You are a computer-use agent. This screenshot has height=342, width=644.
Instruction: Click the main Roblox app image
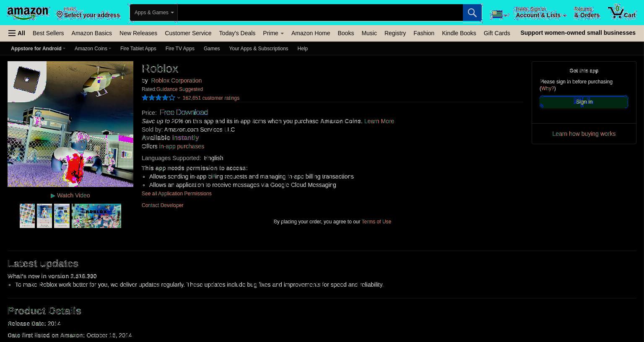coord(70,124)
